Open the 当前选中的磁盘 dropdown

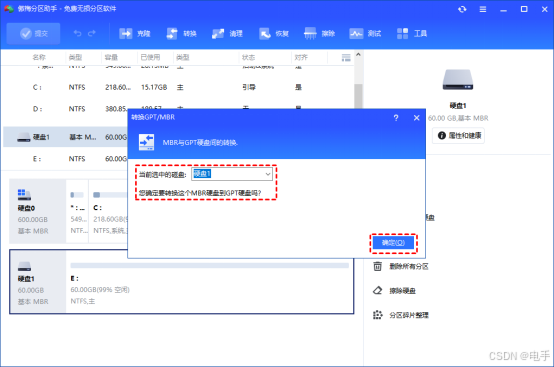point(232,174)
